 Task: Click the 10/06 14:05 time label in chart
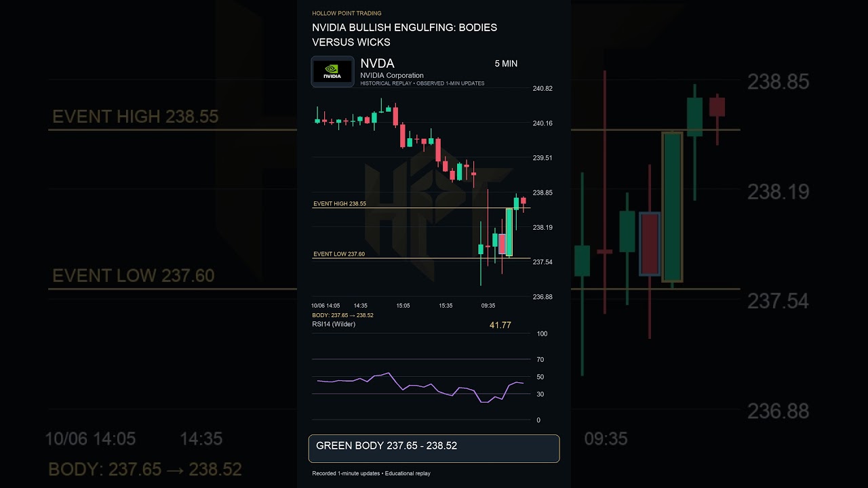click(x=325, y=306)
